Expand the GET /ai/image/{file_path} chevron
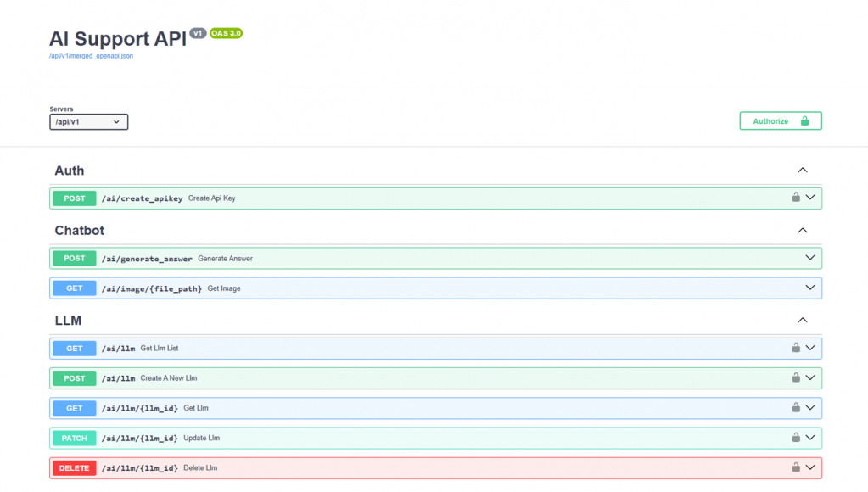 tap(810, 288)
